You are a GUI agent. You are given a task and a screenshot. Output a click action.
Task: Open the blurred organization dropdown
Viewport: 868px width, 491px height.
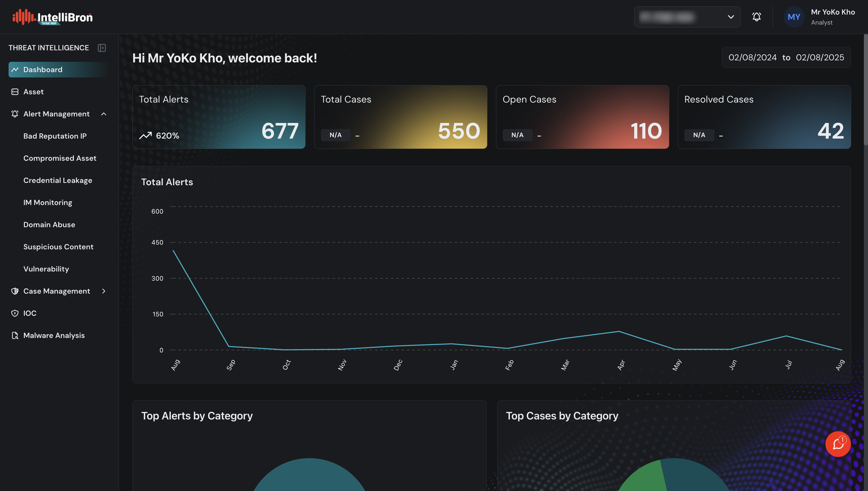(x=687, y=17)
